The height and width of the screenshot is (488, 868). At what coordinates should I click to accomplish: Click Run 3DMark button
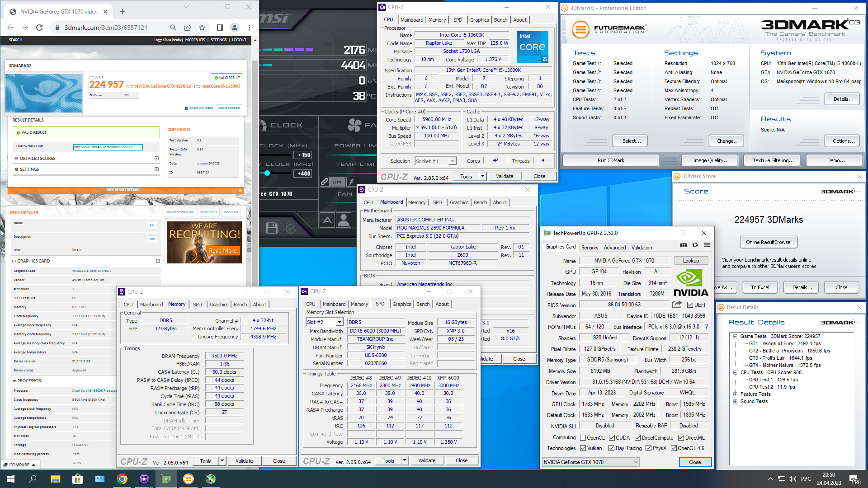coord(611,160)
